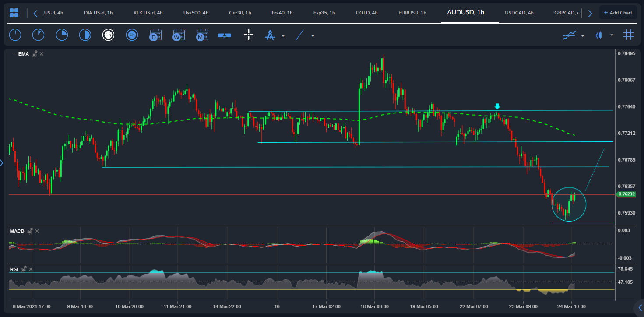Switch to the Fra40, 1h tab
The width and height of the screenshot is (644, 317).
point(282,13)
